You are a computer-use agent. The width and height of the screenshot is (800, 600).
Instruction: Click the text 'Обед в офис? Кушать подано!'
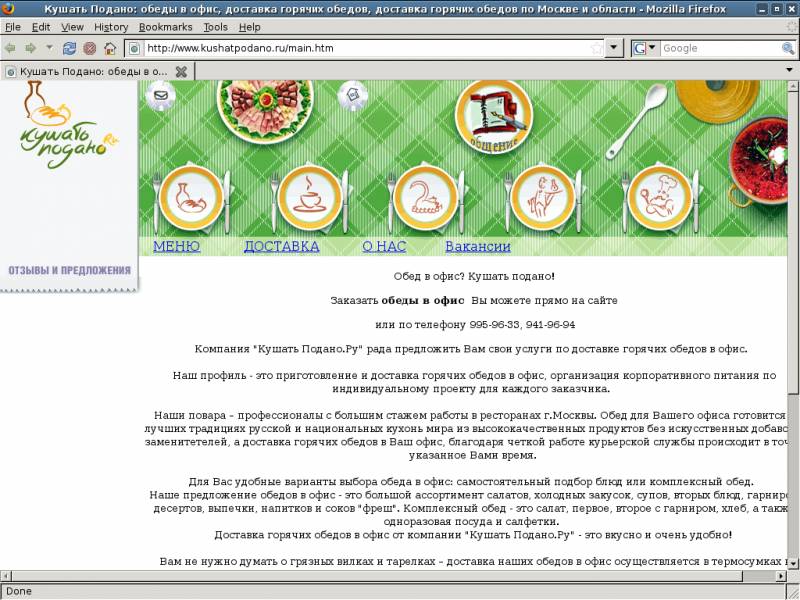coord(474,277)
